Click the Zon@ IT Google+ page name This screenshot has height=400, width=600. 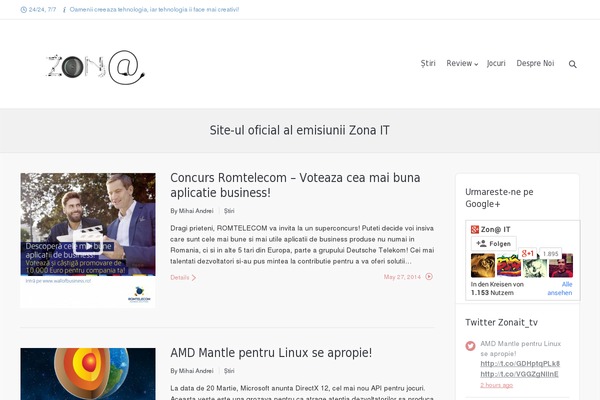click(496, 230)
